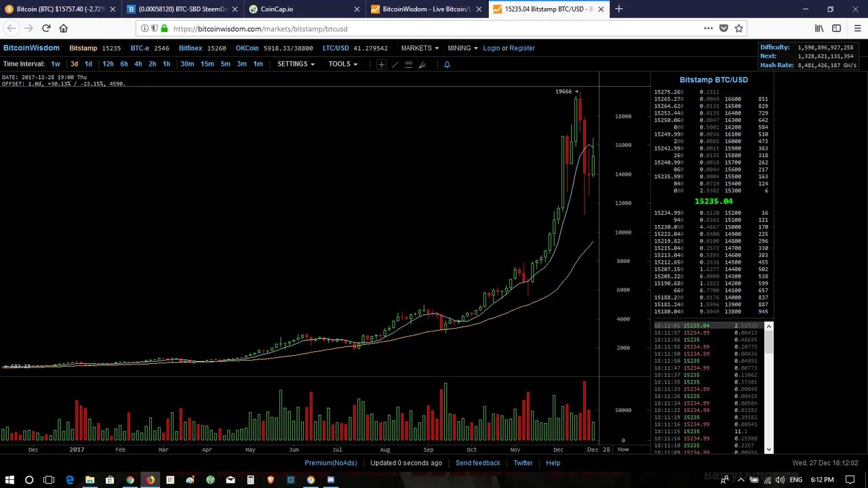Screen dimensions: 868x488
Task: Open the MINING dropdown menu
Action: pyautogui.click(x=462, y=48)
